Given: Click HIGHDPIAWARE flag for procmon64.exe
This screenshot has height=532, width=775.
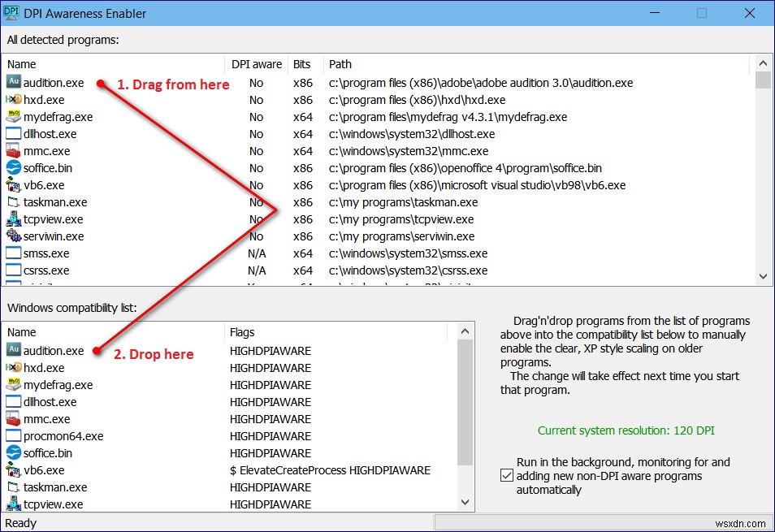Looking at the screenshot, I should 271,436.
